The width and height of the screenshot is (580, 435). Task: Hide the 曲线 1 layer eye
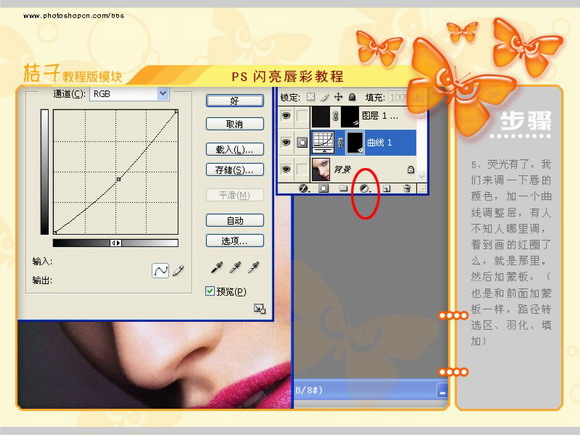(x=286, y=142)
